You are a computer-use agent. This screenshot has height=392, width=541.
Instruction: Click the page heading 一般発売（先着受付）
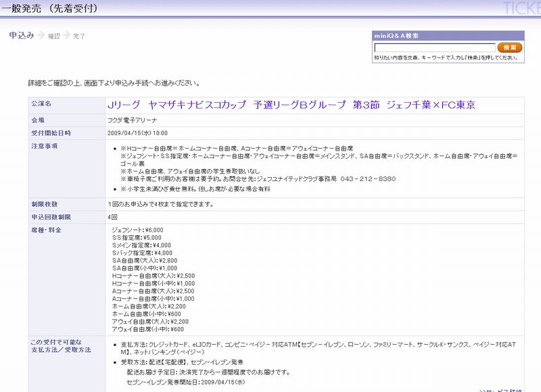pos(49,8)
